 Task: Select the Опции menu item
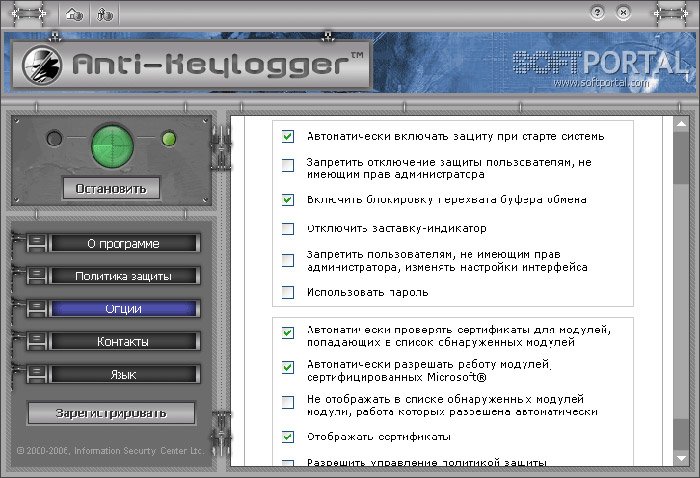tap(124, 309)
